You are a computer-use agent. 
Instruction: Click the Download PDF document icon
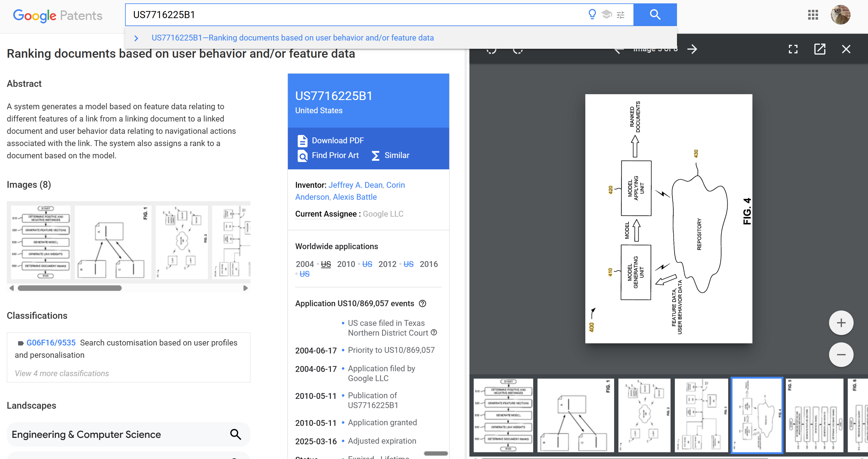tap(302, 141)
